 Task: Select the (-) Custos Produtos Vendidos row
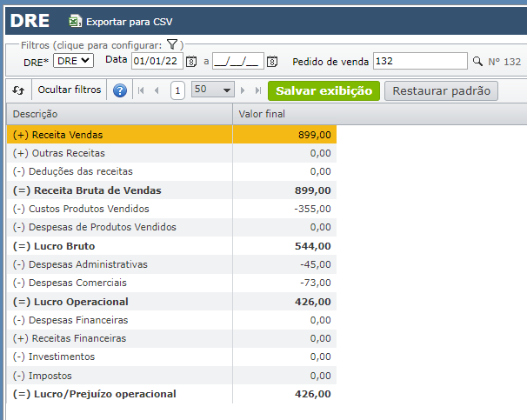171,209
